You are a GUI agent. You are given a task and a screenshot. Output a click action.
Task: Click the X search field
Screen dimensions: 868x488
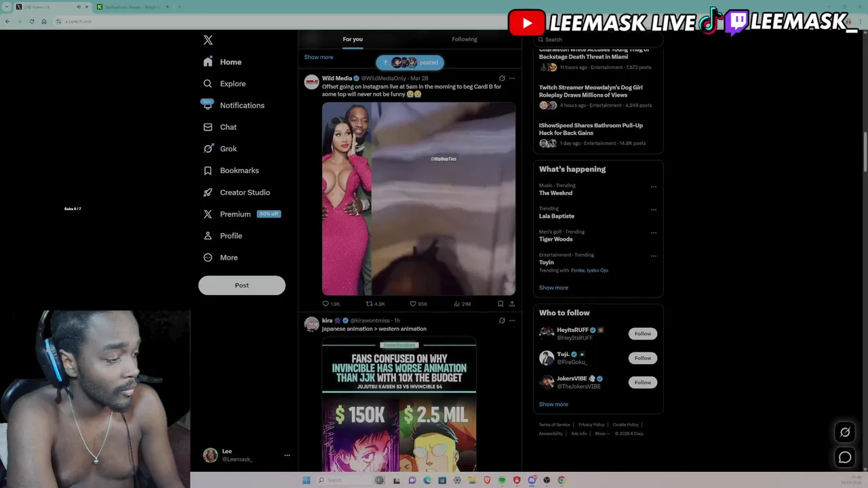pyautogui.click(x=598, y=39)
